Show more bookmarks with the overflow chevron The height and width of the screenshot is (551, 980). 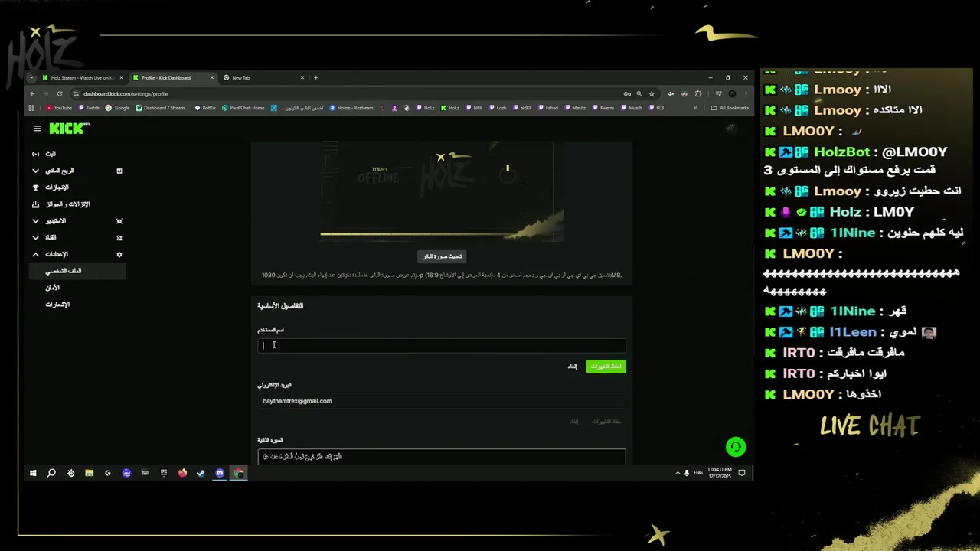click(696, 108)
